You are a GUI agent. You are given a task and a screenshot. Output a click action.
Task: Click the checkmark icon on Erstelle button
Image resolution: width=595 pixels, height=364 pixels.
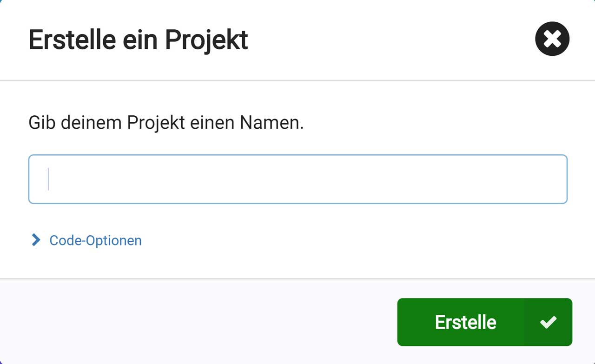(x=549, y=322)
